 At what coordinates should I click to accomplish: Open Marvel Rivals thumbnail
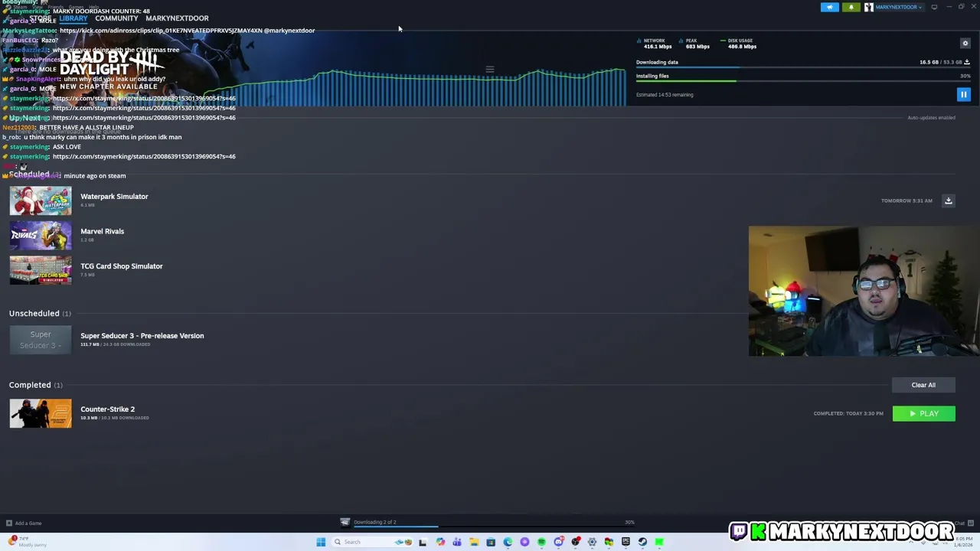41,236
